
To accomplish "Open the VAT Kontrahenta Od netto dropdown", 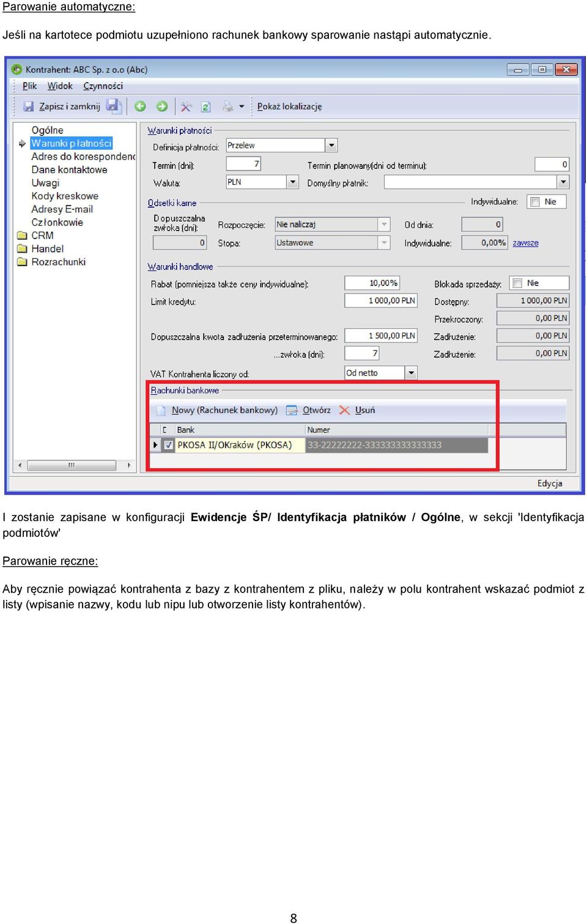I will tap(412, 372).
